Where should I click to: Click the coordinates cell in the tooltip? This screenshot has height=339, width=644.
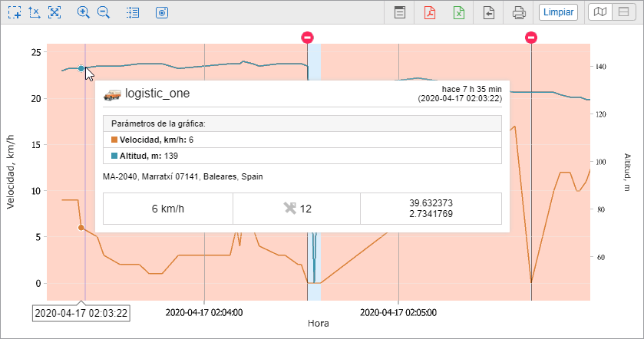430,208
